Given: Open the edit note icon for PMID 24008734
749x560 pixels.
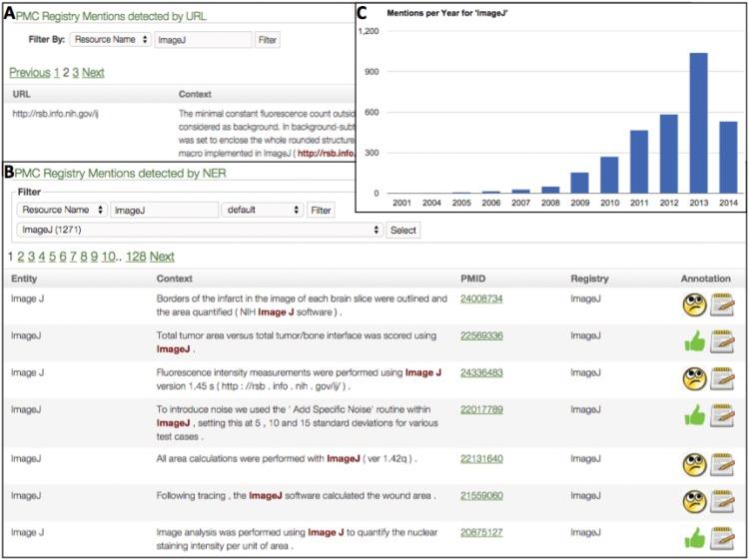Looking at the screenshot, I should (722, 303).
